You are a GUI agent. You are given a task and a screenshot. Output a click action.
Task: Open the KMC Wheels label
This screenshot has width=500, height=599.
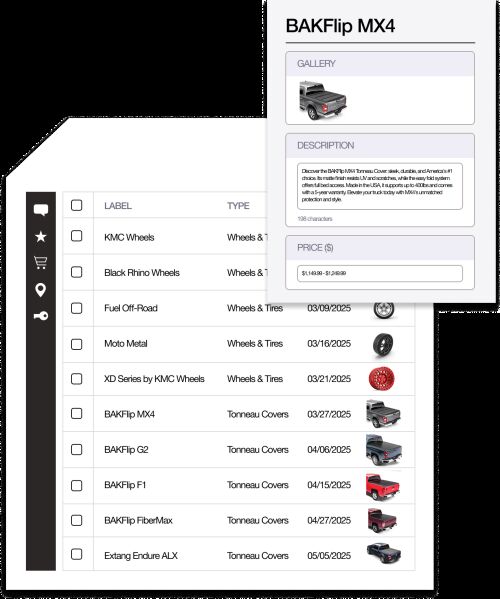pos(129,237)
